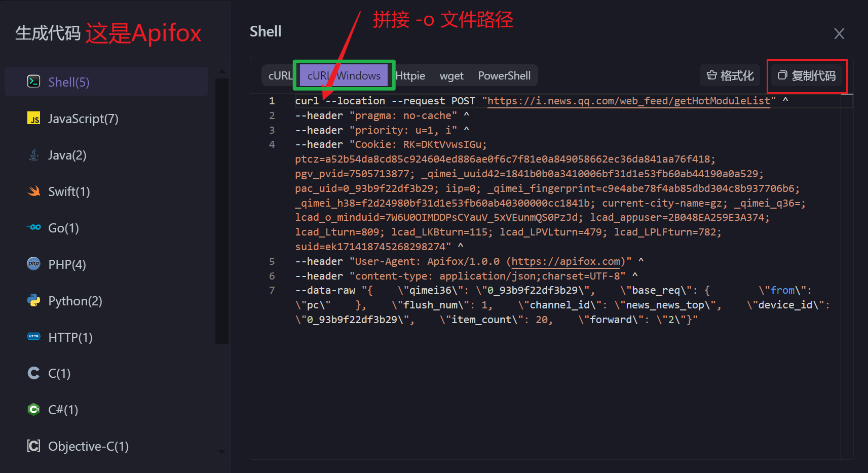The width and height of the screenshot is (868, 473).
Task: Switch to the cURL-Windows tab
Action: click(x=344, y=76)
